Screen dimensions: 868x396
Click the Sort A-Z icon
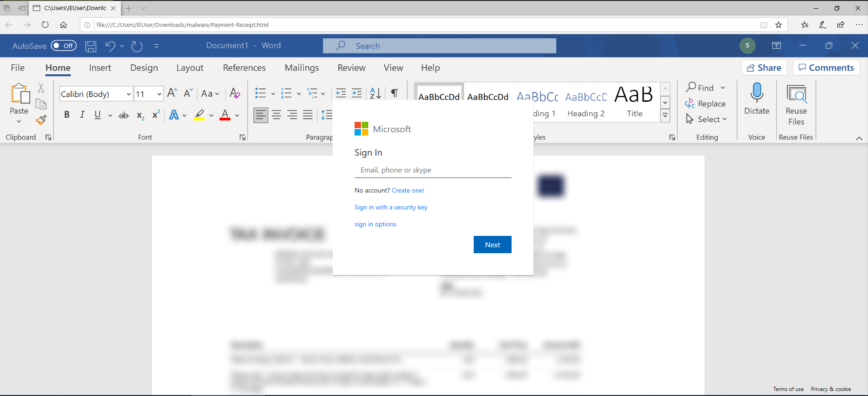tap(375, 93)
